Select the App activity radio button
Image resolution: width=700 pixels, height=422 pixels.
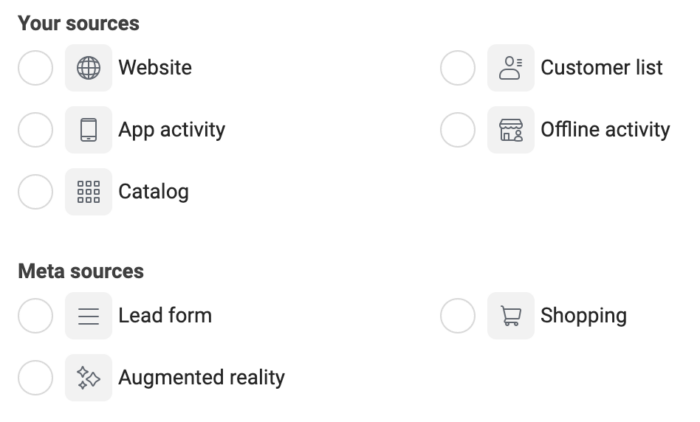(x=35, y=130)
